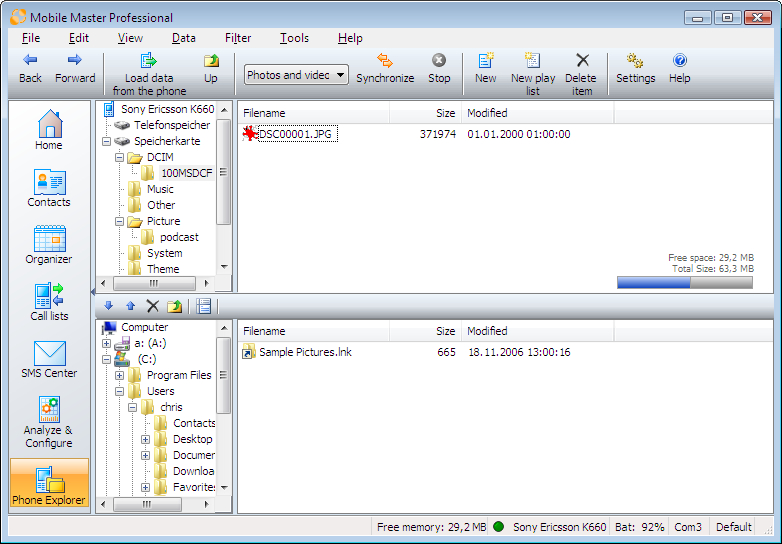Click the blue download arrow in middle toolbar
Image resolution: width=782 pixels, height=544 pixels.
(109, 306)
